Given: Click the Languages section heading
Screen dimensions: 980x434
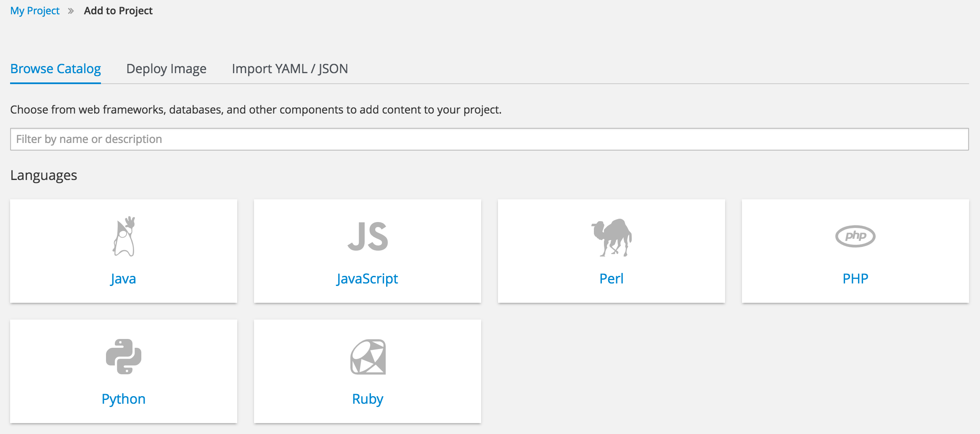Looking at the screenshot, I should click(x=44, y=175).
